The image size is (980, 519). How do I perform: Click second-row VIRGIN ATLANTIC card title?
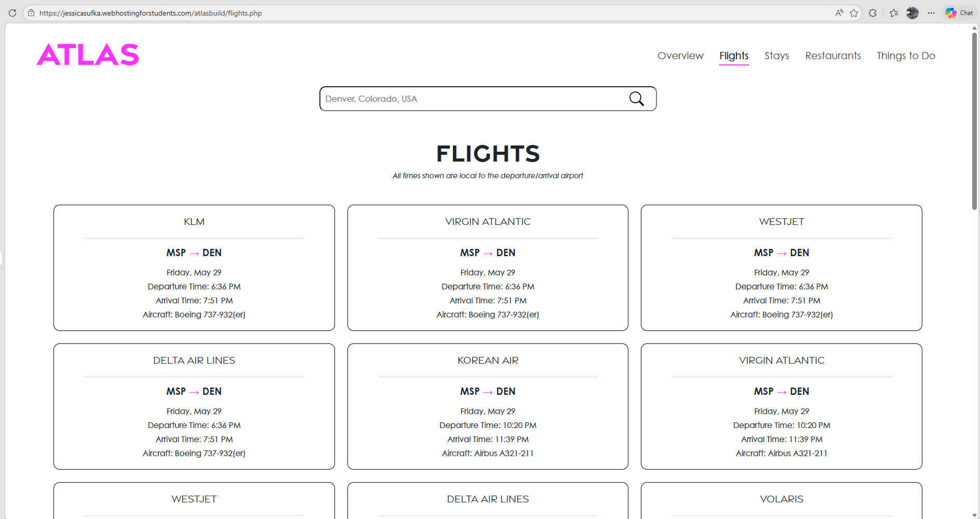point(782,361)
